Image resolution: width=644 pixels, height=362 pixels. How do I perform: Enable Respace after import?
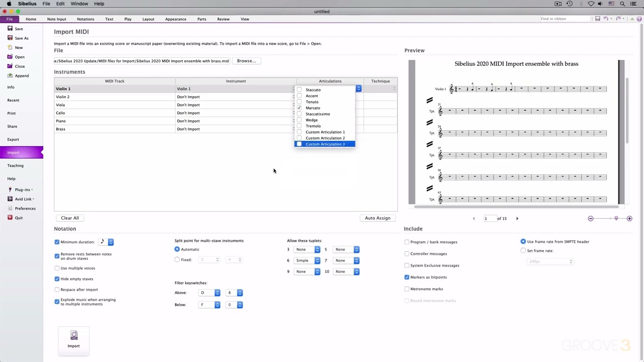pyautogui.click(x=57, y=290)
